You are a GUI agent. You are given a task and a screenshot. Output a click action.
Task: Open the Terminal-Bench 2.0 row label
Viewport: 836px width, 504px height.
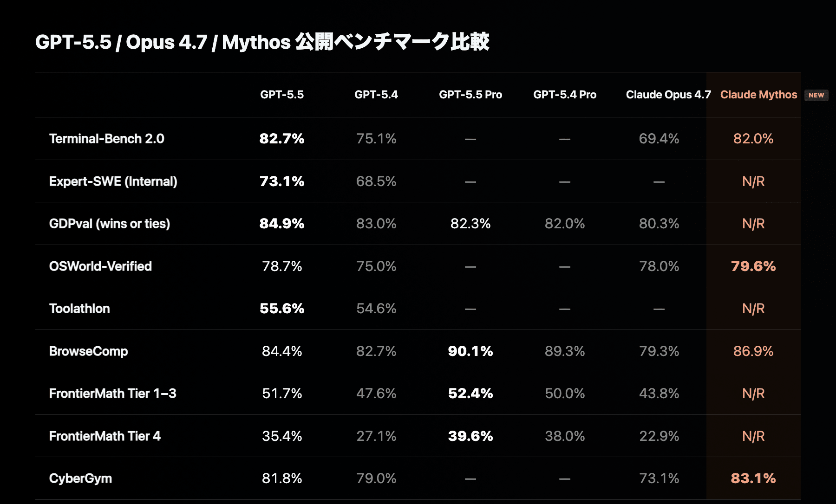[x=107, y=139]
